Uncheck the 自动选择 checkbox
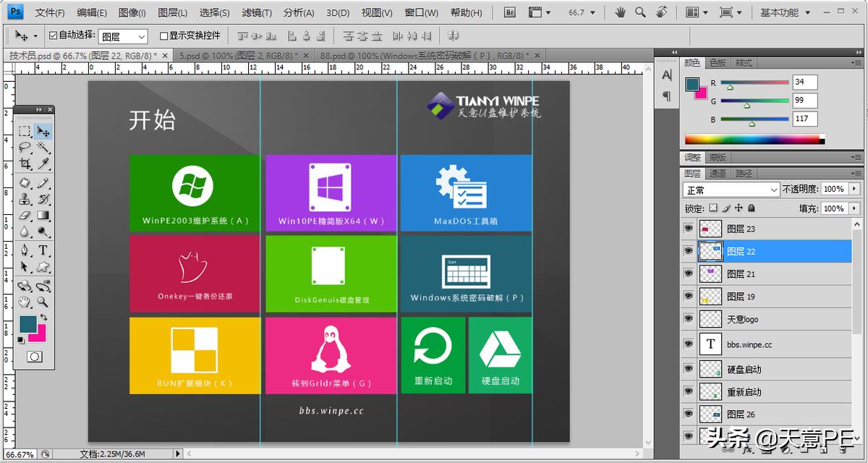This screenshot has height=463, width=868. click(x=53, y=35)
